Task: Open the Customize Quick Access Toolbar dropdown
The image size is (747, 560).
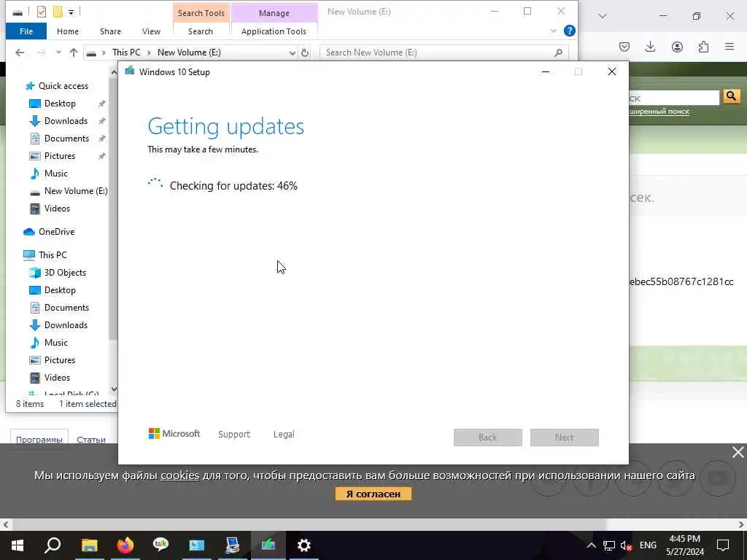Action: (x=71, y=12)
